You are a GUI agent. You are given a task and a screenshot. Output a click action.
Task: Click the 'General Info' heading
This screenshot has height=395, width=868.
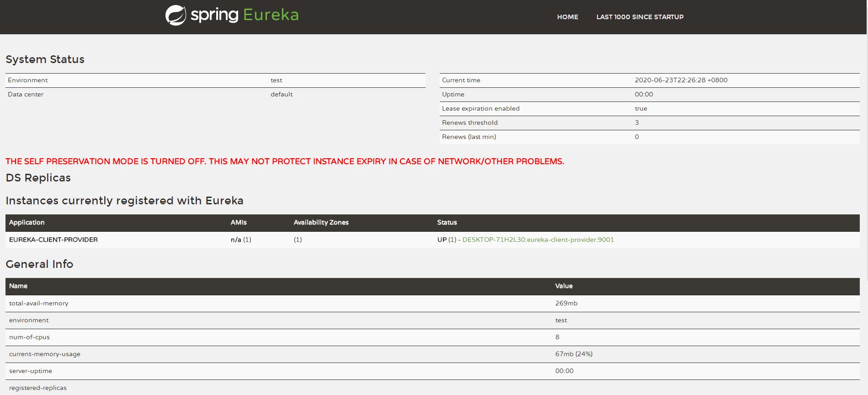pyautogui.click(x=39, y=264)
